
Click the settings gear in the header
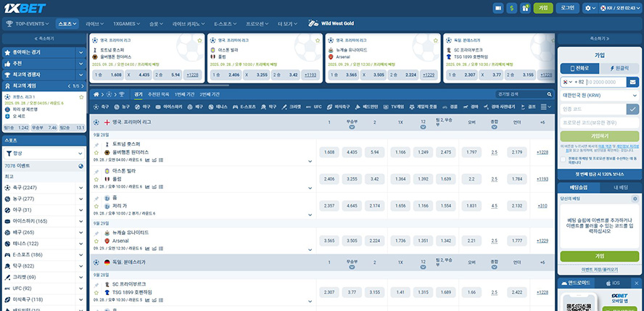click(x=587, y=7)
